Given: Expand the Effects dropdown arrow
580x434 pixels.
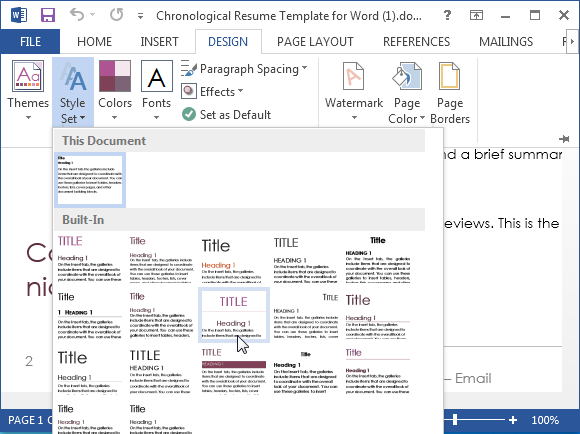Looking at the screenshot, I should (x=240, y=90).
